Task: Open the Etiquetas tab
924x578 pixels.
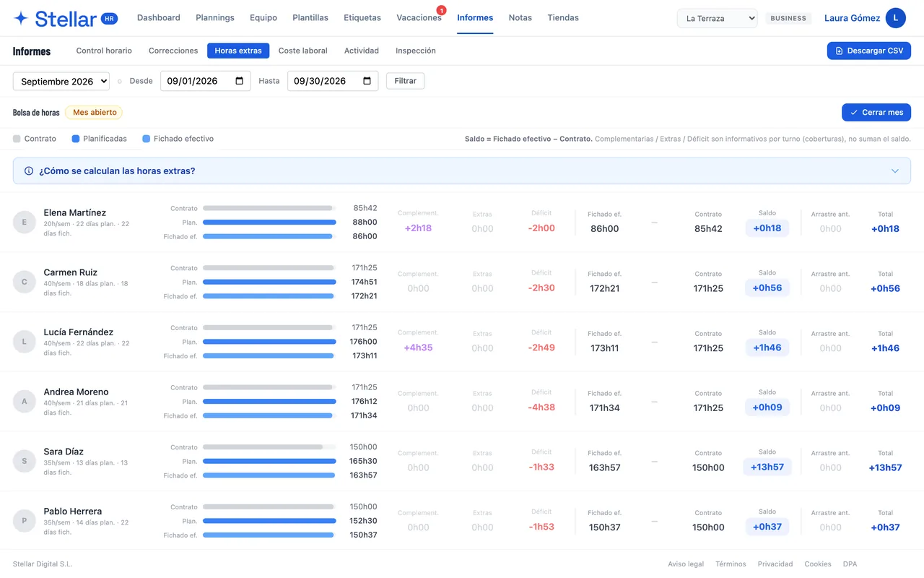Action: point(362,18)
